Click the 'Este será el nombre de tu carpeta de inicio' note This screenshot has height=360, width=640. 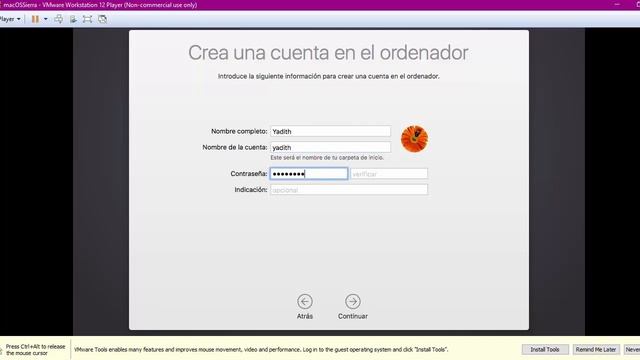coord(327,158)
